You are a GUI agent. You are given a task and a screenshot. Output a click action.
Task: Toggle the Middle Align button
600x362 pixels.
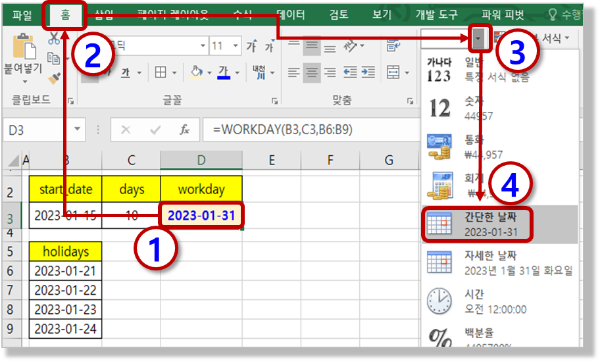(x=312, y=46)
